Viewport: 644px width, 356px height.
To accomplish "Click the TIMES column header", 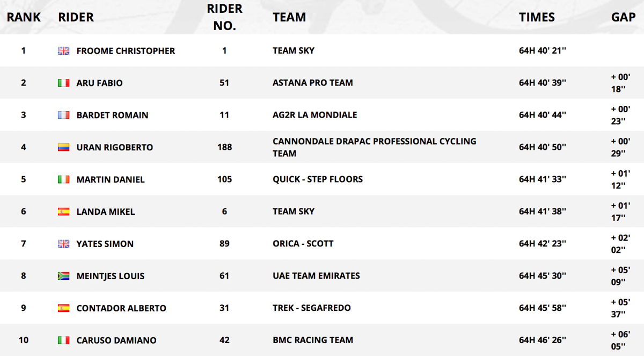I will tap(537, 17).
